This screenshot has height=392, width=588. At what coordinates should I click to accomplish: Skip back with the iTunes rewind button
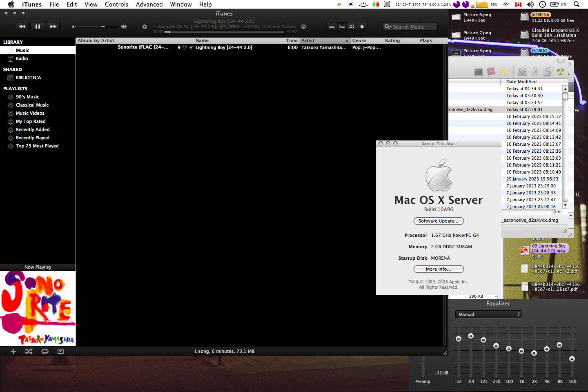[x=22, y=27]
